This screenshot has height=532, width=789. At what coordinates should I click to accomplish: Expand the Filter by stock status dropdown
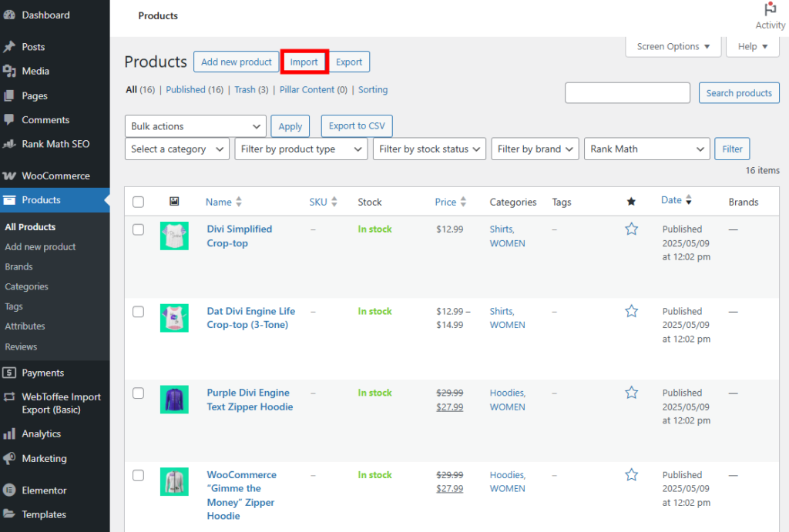[429, 149]
